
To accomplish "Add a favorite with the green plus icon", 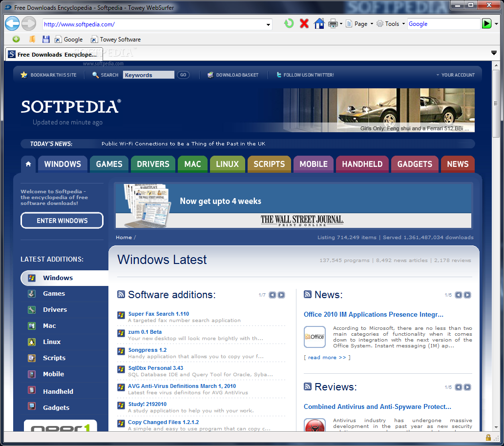I will (16, 39).
